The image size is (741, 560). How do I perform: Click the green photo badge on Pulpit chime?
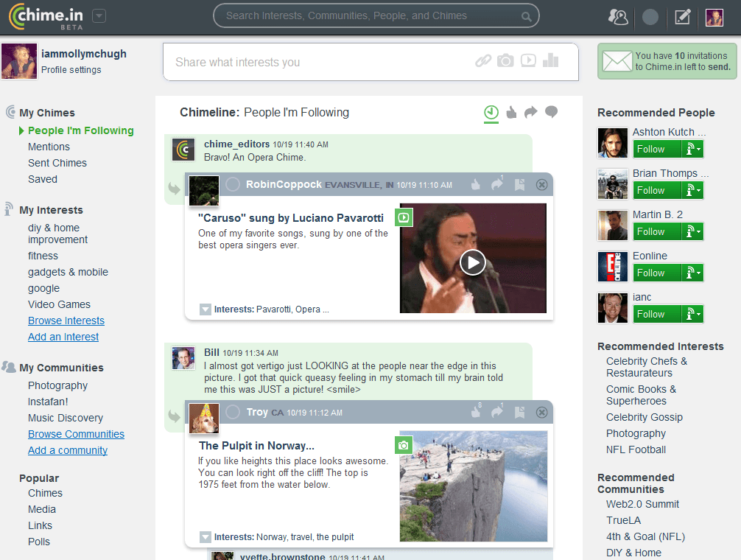coord(404,445)
